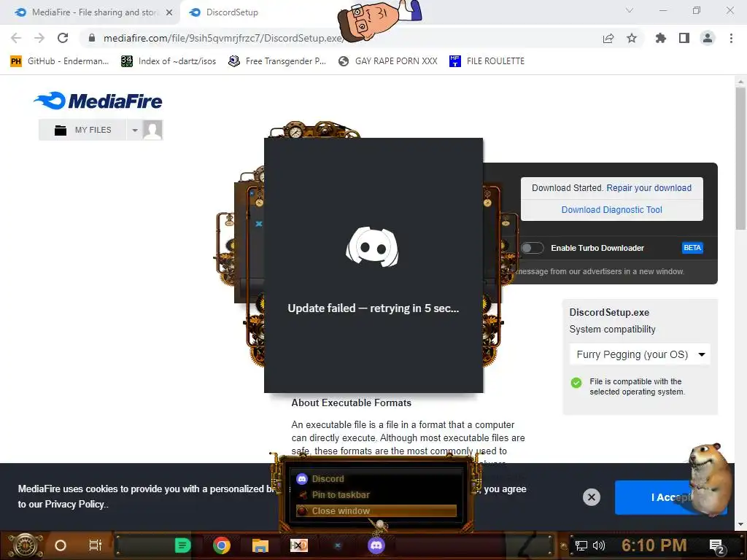The height and width of the screenshot is (560, 747).
Task: Select the DiscordSetup browser tab
Action: [232, 12]
